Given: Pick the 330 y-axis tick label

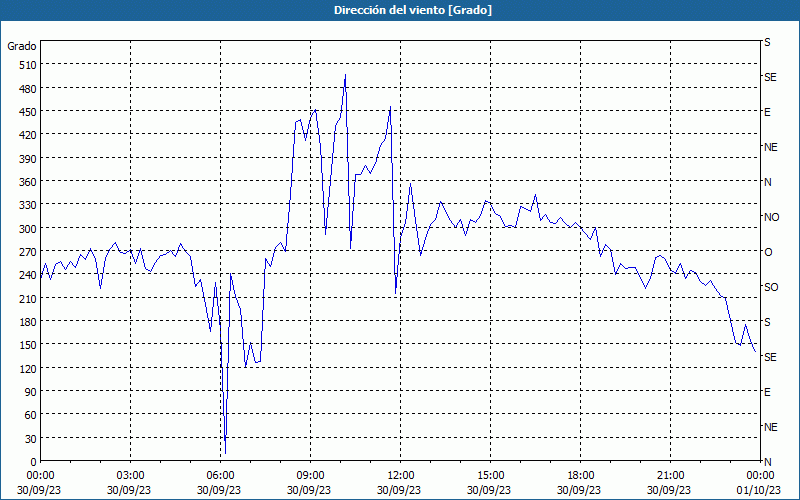Looking at the screenshot, I should 28,205.
